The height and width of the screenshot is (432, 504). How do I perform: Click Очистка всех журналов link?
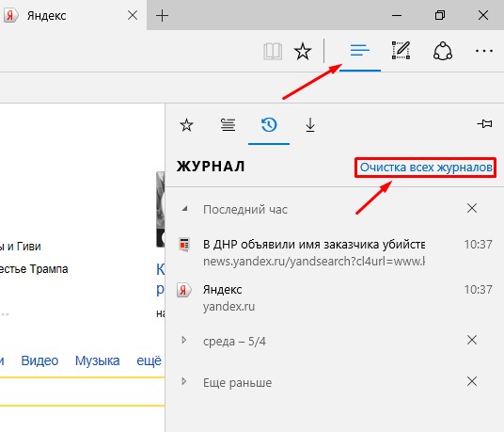point(426,168)
